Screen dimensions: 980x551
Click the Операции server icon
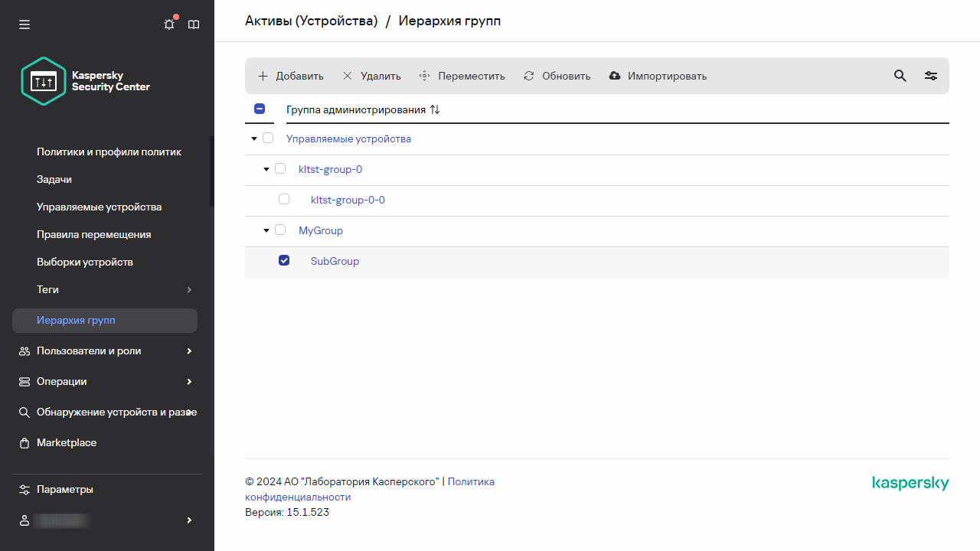click(24, 382)
